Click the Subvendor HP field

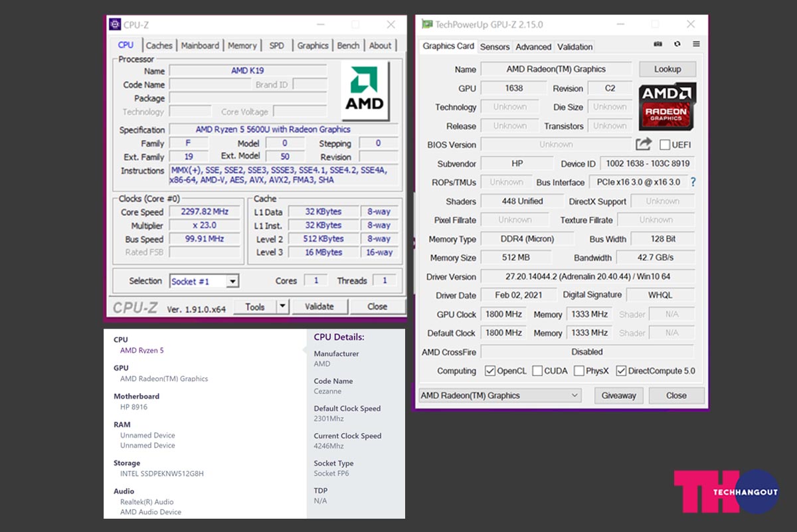pyautogui.click(x=517, y=163)
